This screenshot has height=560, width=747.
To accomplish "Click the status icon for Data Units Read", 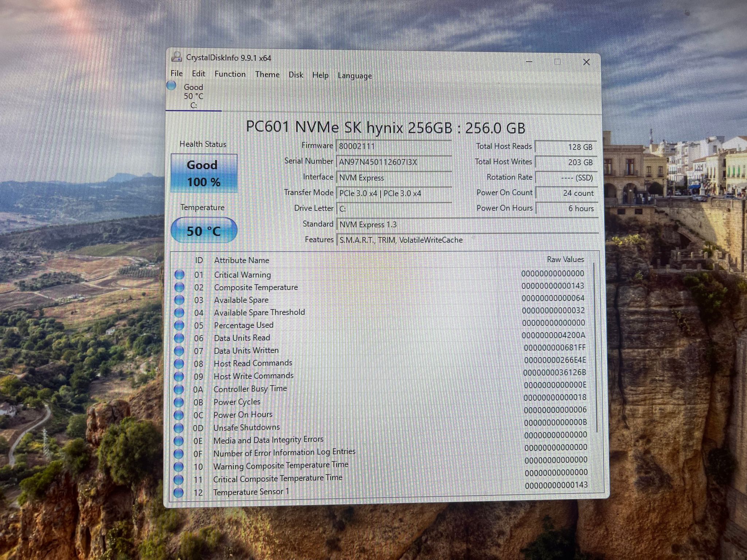I will tap(179, 338).
